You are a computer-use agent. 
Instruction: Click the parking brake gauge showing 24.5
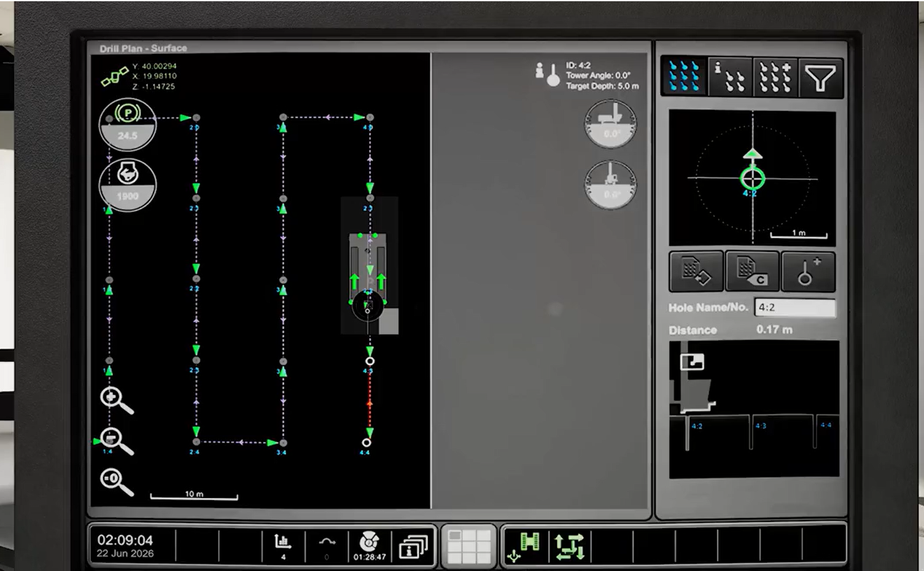[126, 125]
